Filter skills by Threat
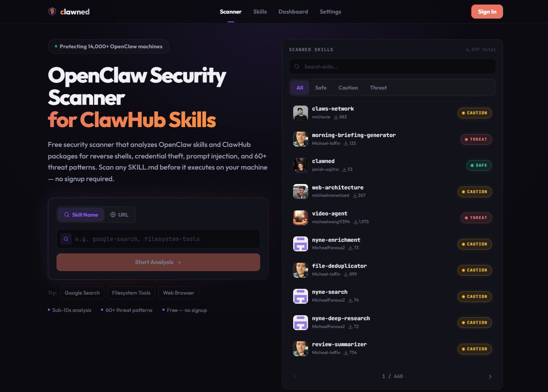 [378, 88]
